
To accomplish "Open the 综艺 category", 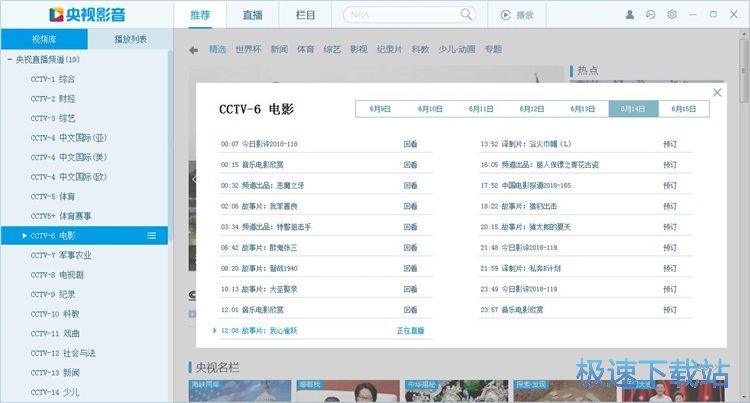I will pos(332,49).
